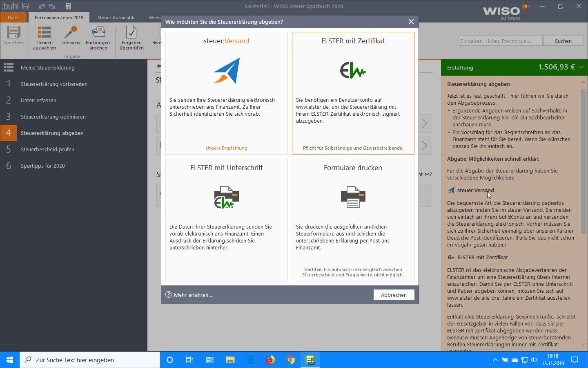This screenshot has width=588, height=368.
Task: Open the Datei menu tab
Action: pyautogui.click(x=13, y=18)
